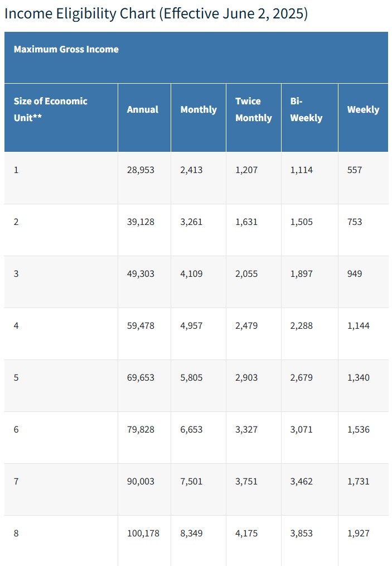The height and width of the screenshot is (566, 392).
Task: Select the Monthly column header
Action: tap(198, 109)
